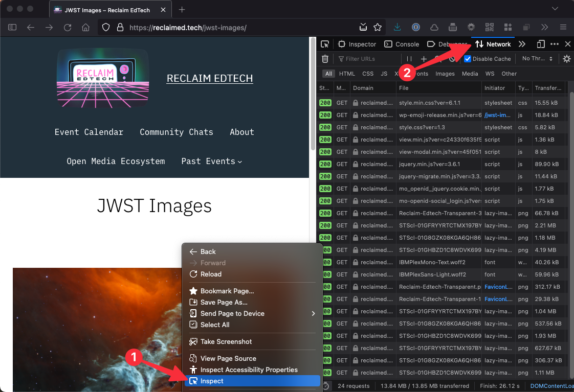Select the Network tab
The height and width of the screenshot is (392, 574).
(x=493, y=44)
